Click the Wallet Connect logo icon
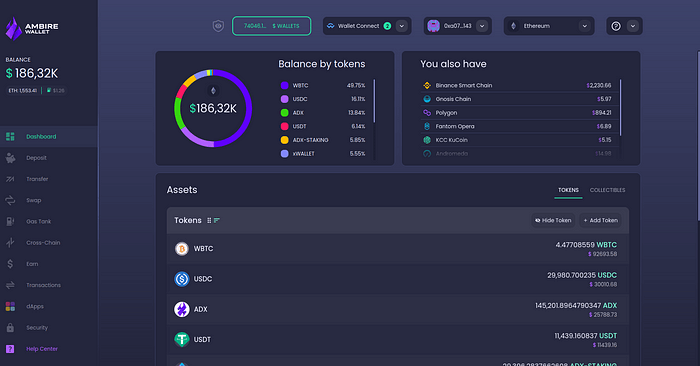 click(331, 26)
